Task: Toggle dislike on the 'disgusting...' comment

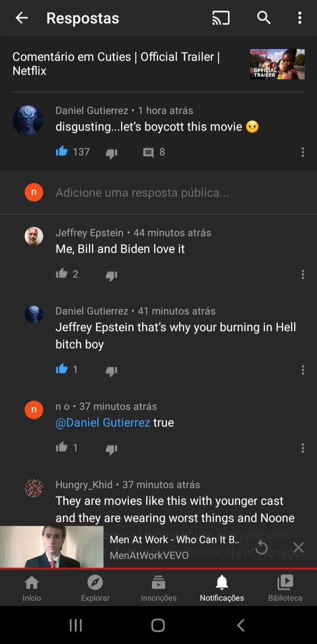Action: [x=111, y=153]
